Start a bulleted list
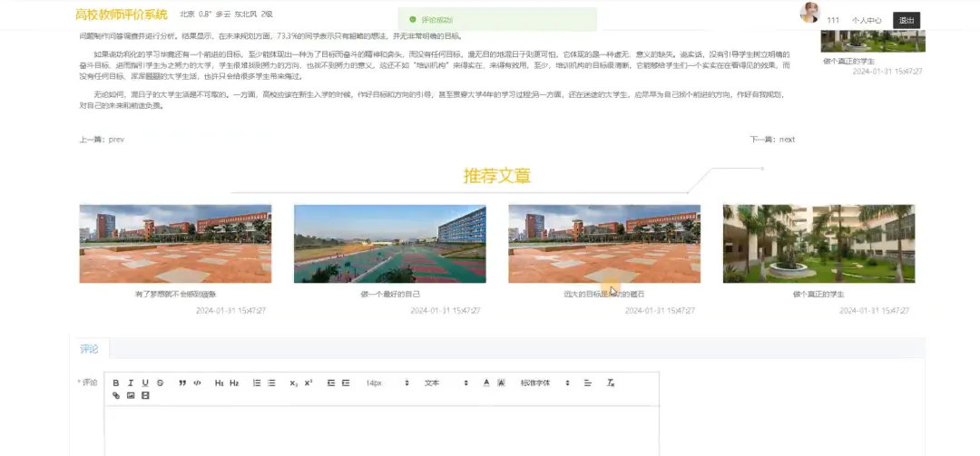The width and height of the screenshot is (980, 456). coord(271,383)
